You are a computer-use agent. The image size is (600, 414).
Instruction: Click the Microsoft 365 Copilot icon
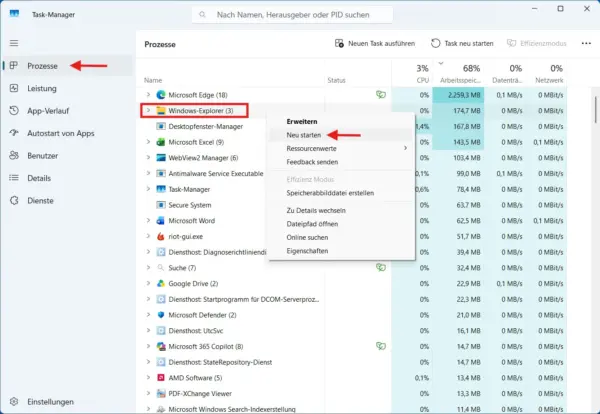click(161, 346)
